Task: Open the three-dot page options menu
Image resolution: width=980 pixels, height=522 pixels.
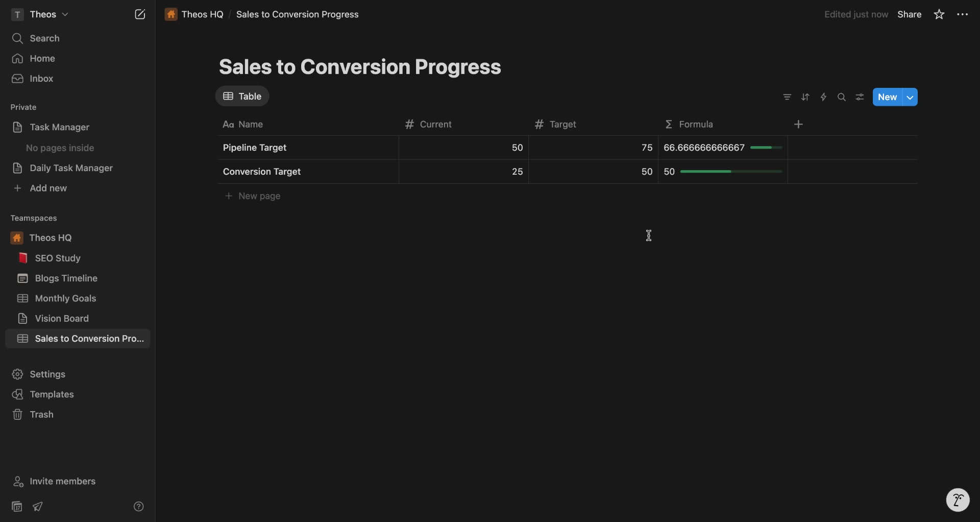Action: coord(963,14)
